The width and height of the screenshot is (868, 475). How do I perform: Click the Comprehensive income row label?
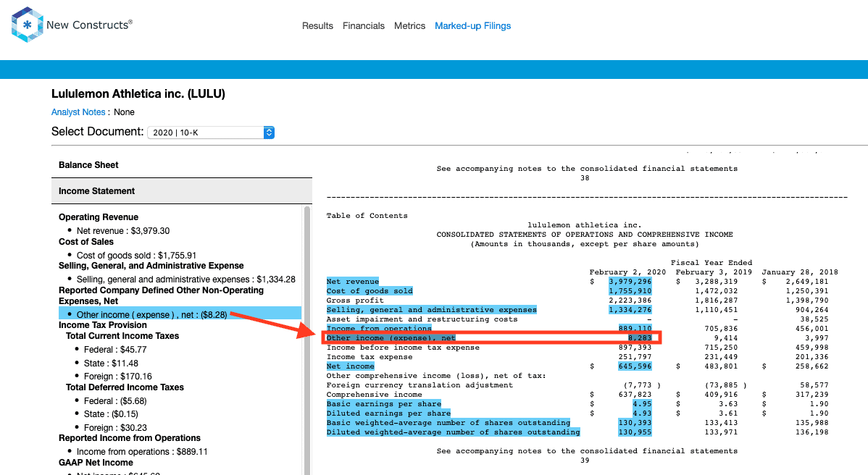point(374,395)
